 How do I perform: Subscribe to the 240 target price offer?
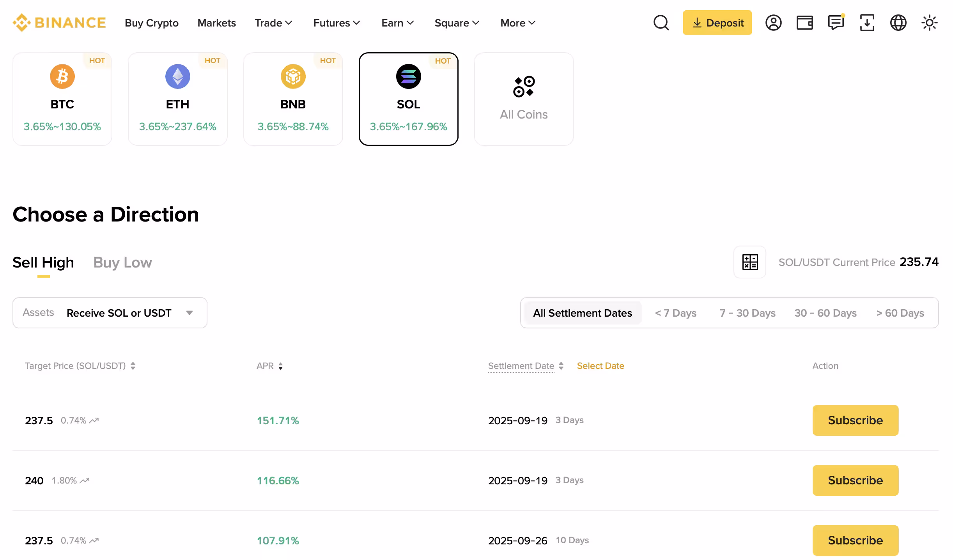click(x=855, y=480)
